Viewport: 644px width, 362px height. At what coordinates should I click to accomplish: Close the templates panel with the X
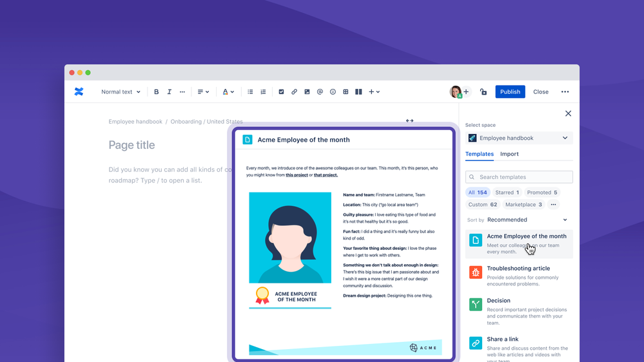click(x=568, y=114)
